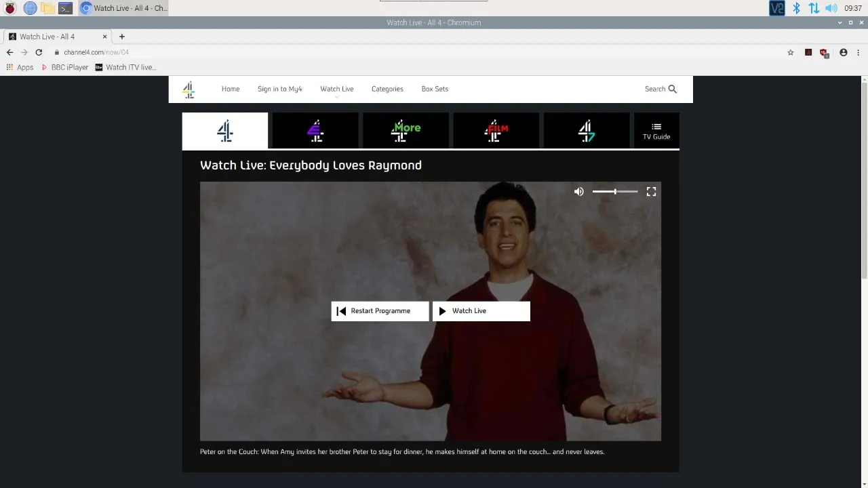Select the 4seven channel
Screen dimensions: 868x488
click(x=586, y=130)
